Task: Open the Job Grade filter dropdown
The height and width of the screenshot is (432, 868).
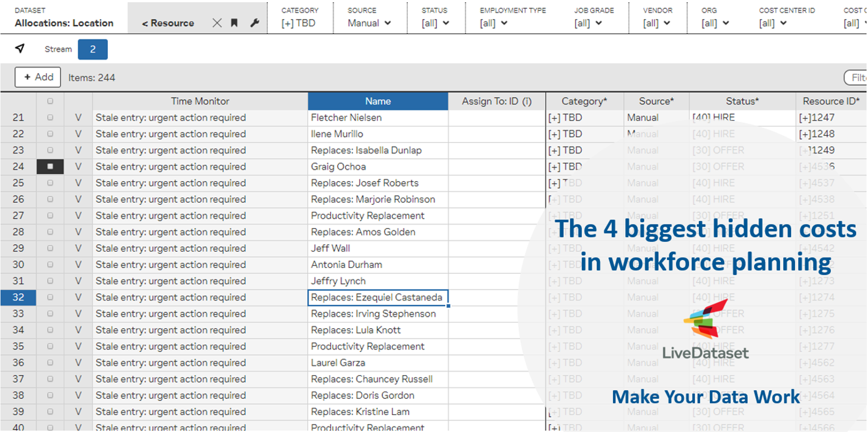Action: pos(588,23)
